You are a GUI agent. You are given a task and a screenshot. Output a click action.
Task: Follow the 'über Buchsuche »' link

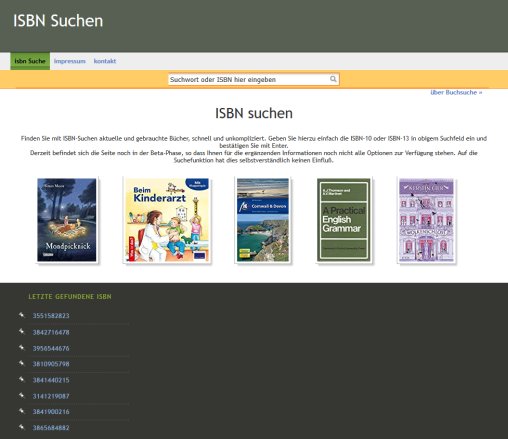456,93
